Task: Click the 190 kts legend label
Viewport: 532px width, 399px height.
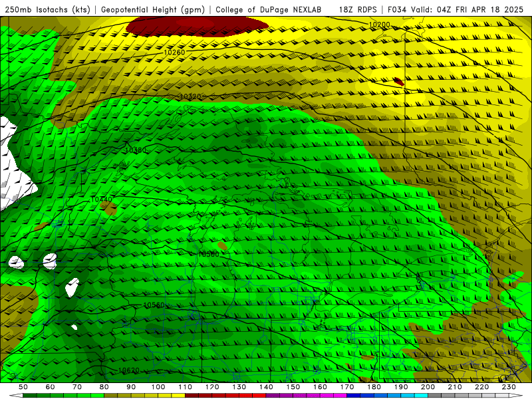Action: point(401,387)
